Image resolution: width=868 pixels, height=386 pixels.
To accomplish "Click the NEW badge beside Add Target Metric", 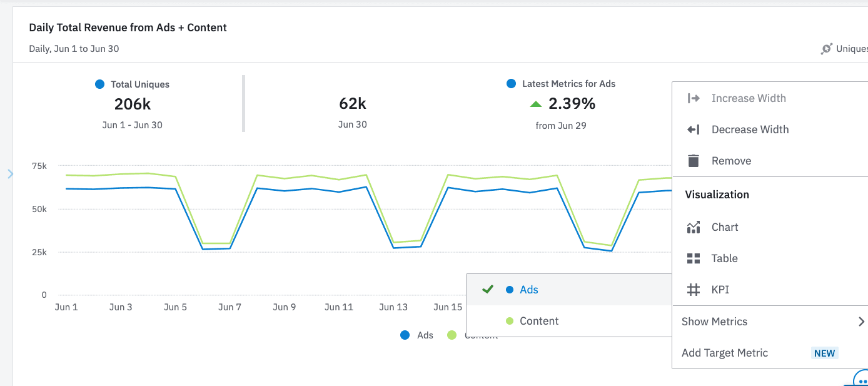I will (x=824, y=353).
